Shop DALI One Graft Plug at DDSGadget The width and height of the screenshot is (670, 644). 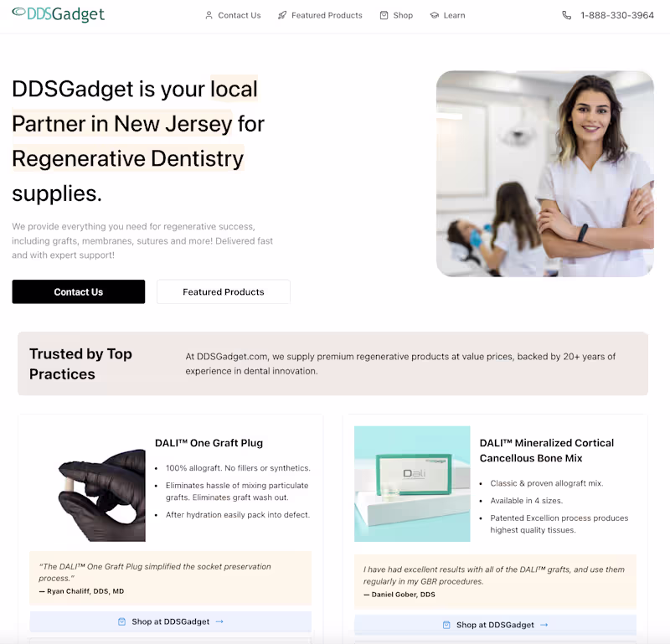171,621
